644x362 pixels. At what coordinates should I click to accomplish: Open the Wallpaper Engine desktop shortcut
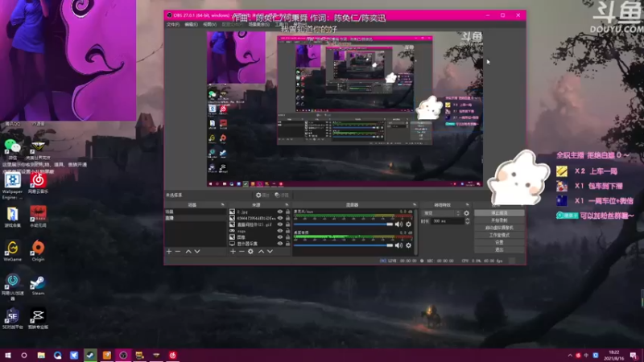coord(12,186)
